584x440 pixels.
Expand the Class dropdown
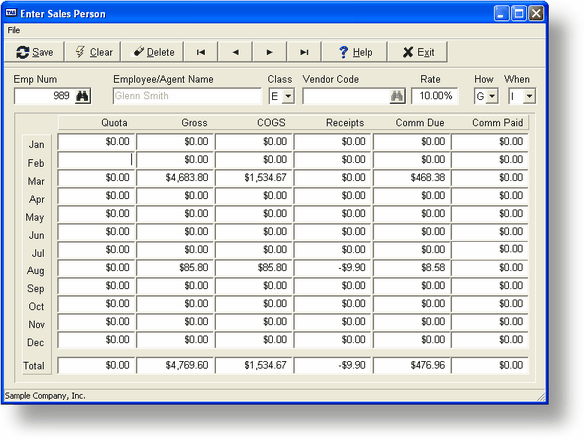tap(288, 96)
